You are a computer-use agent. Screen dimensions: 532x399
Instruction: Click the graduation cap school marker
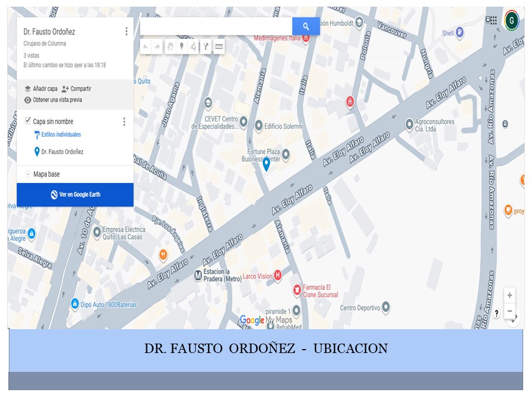coord(208,103)
